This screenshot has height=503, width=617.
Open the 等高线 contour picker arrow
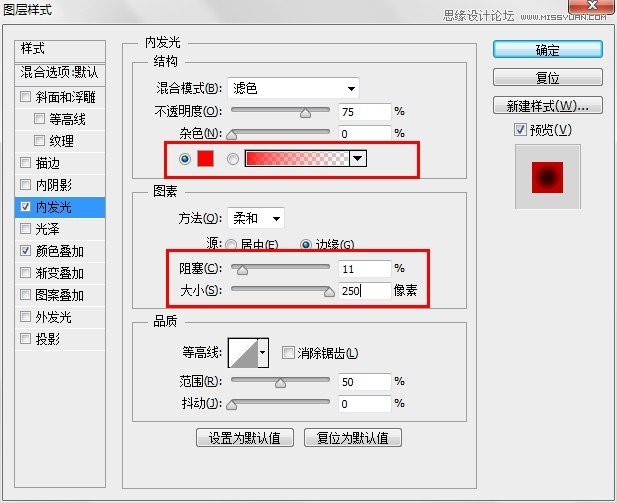click(x=263, y=353)
